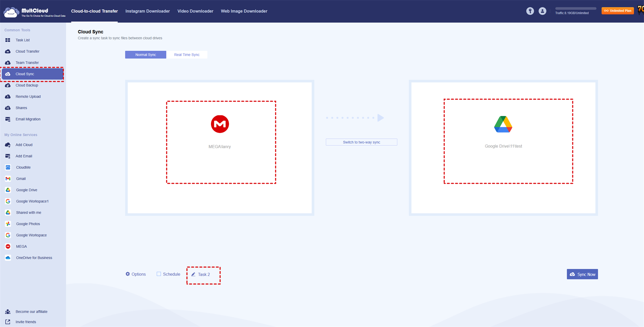The height and width of the screenshot is (327, 644).
Task: Click the My Online Services section label
Action: tap(21, 135)
